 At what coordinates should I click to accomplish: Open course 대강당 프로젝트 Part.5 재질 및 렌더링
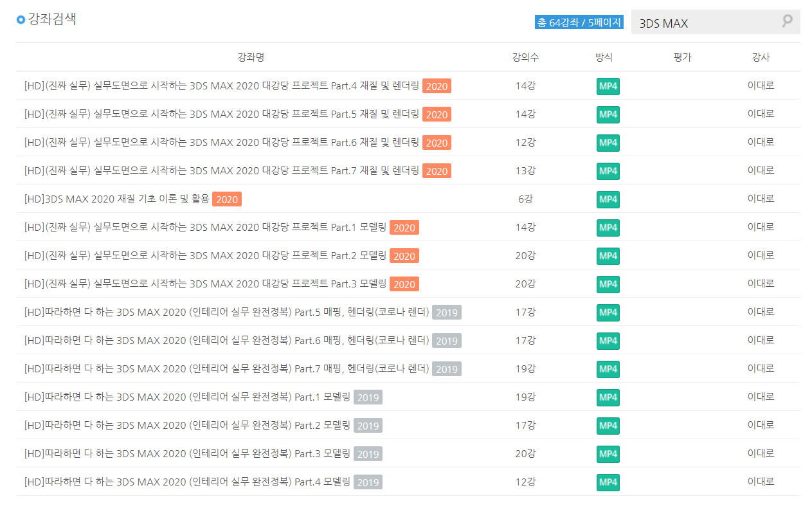click(x=221, y=114)
